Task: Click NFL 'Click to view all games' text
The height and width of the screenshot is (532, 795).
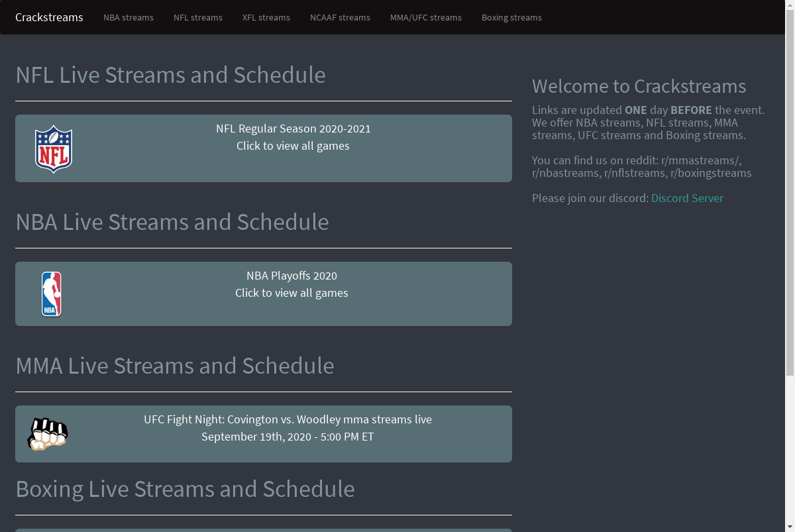Action: tap(293, 146)
